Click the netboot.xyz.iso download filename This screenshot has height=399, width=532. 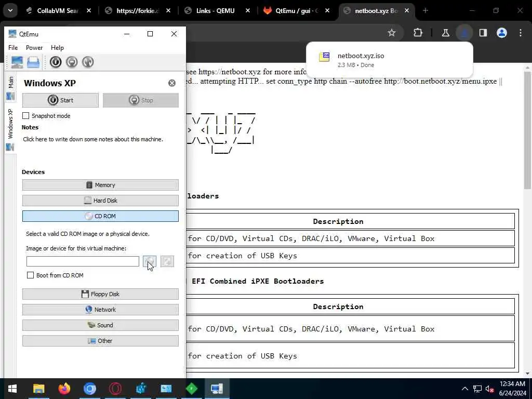361,56
